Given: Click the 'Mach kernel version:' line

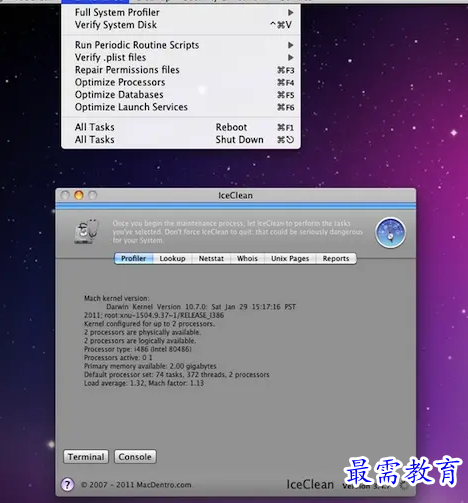Looking at the screenshot, I should (x=117, y=298).
